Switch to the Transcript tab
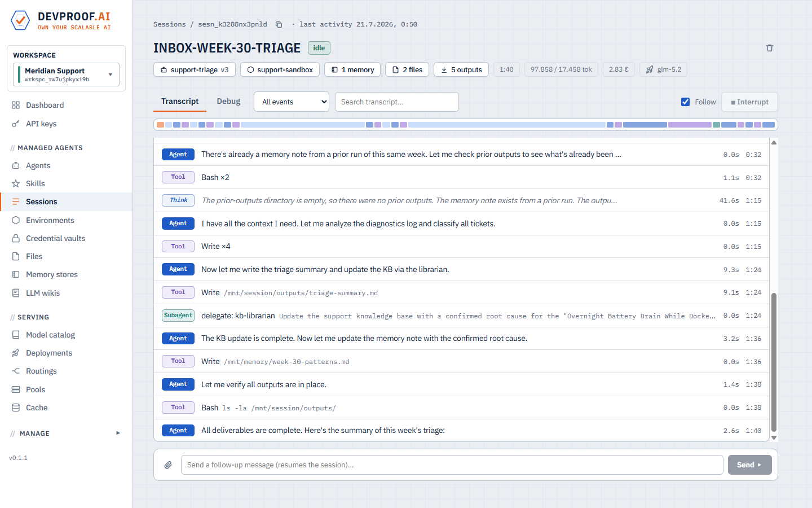812x508 pixels. point(180,102)
